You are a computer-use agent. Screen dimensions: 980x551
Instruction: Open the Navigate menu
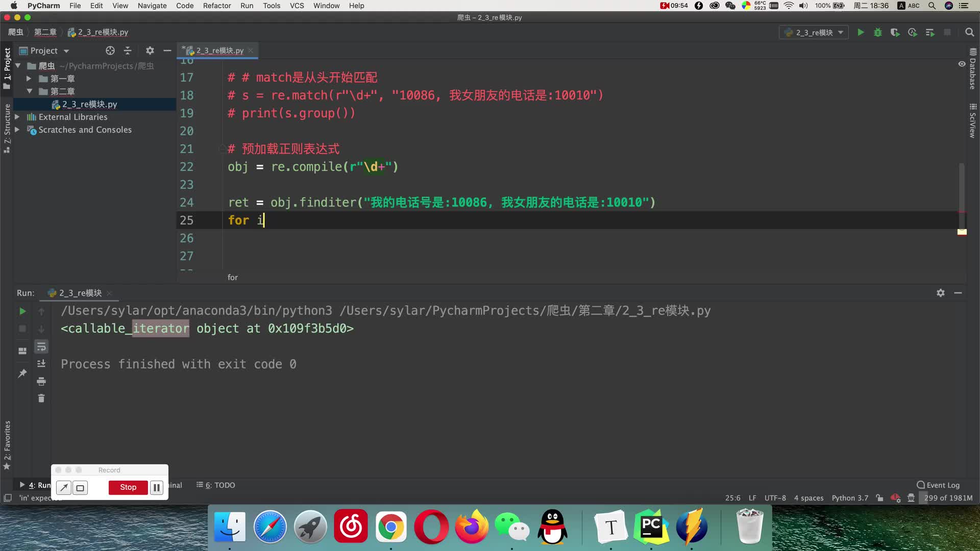(x=152, y=6)
